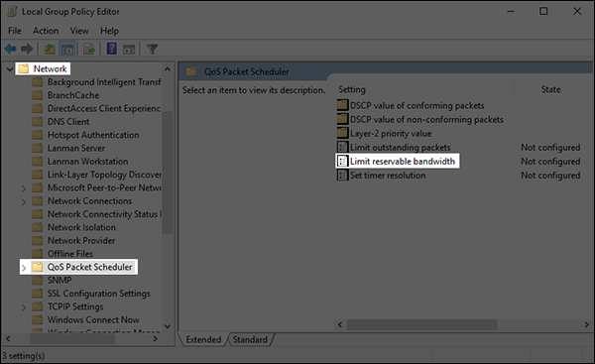595x364 pixels.
Task: Click the Forward arrow toolbar icon
Action: tap(27, 49)
